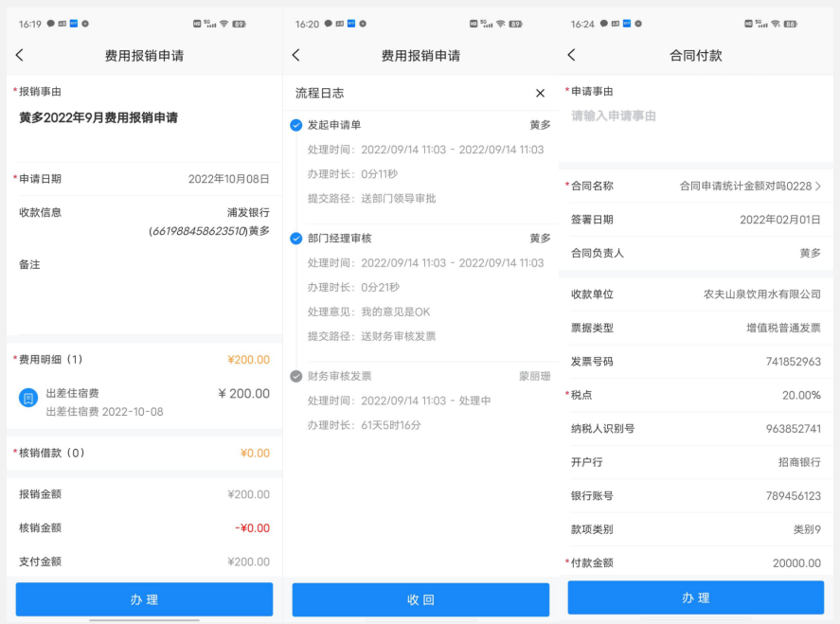Tap the back arrow beside the 流程日志 screen title
The width and height of the screenshot is (840, 624).
click(x=295, y=56)
